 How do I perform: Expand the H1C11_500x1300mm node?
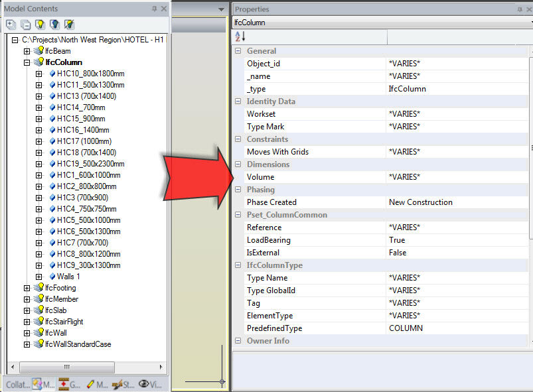[x=38, y=85]
